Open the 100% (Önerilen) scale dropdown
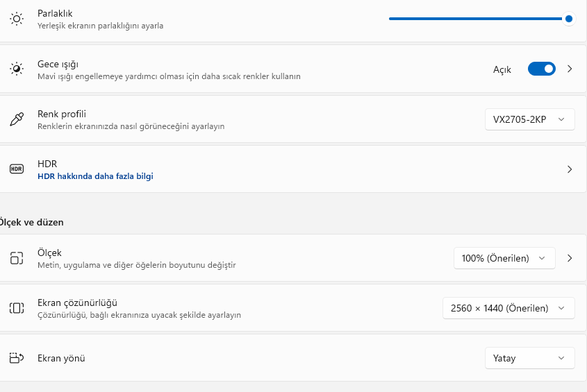This screenshot has width=587, height=392. tap(504, 258)
